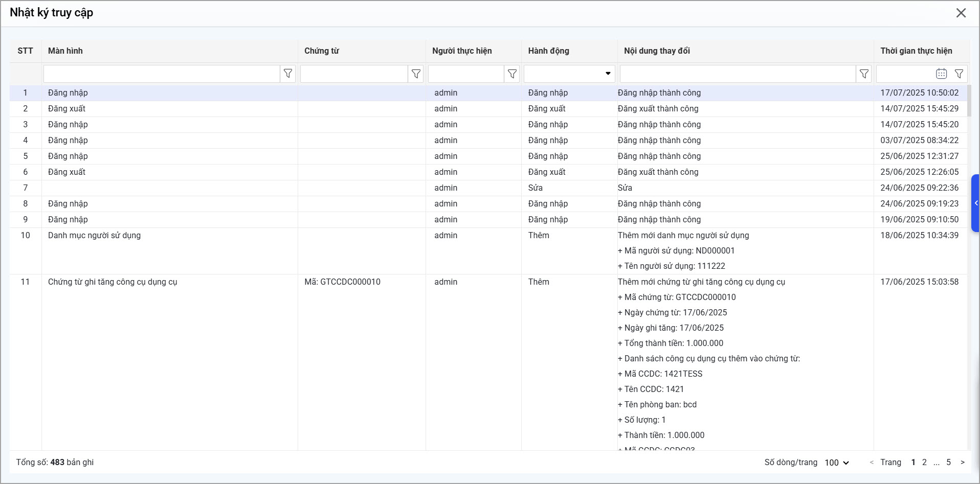Image resolution: width=980 pixels, height=484 pixels.
Task: Expand the blue side panel handle
Action: [x=975, y=203]
